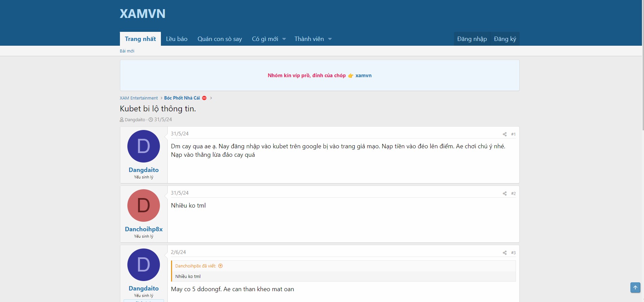Image resolution: width=644 pixels, height=302 pixels.
Task: Open the Thành viên page
Action: (309, 39)
